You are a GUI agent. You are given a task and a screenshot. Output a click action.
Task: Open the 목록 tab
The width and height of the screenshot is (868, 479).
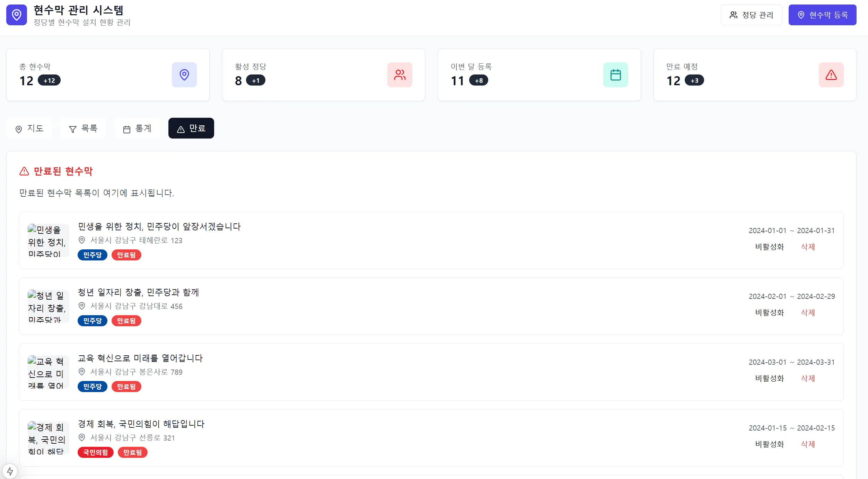pyautogui.click(x=83, y=128)
